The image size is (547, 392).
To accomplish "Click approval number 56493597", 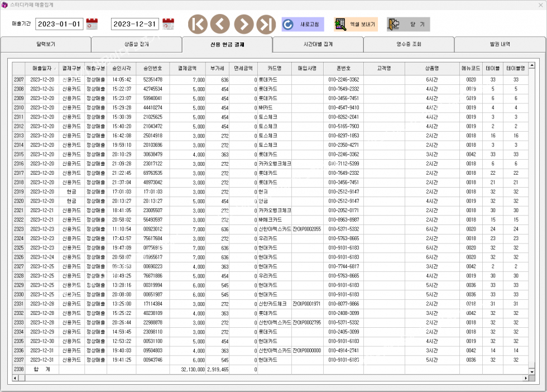I will pos(153,219).
